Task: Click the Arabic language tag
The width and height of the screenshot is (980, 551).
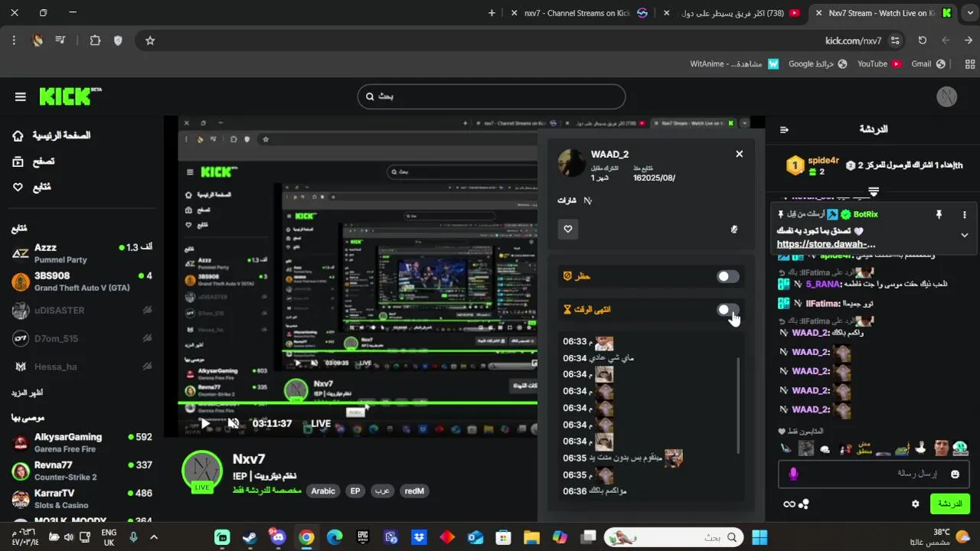Action: pyautogui.click(x=323, y=491)
